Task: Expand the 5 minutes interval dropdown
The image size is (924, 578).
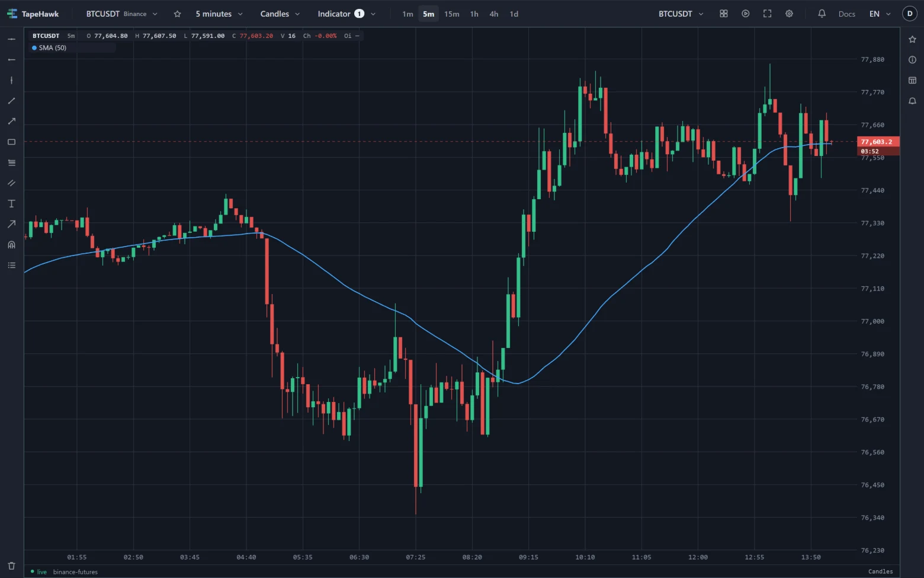Action: 219,14
